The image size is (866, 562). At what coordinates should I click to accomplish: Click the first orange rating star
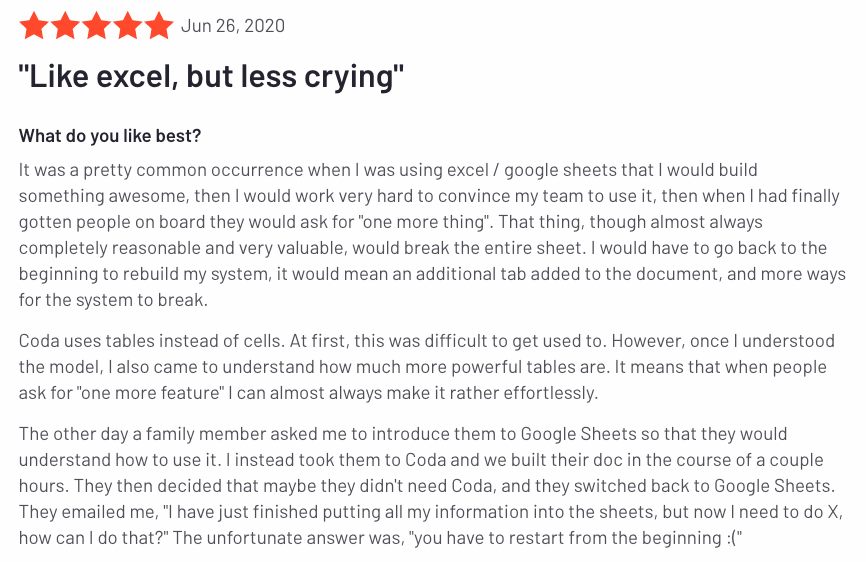point(34,26)
